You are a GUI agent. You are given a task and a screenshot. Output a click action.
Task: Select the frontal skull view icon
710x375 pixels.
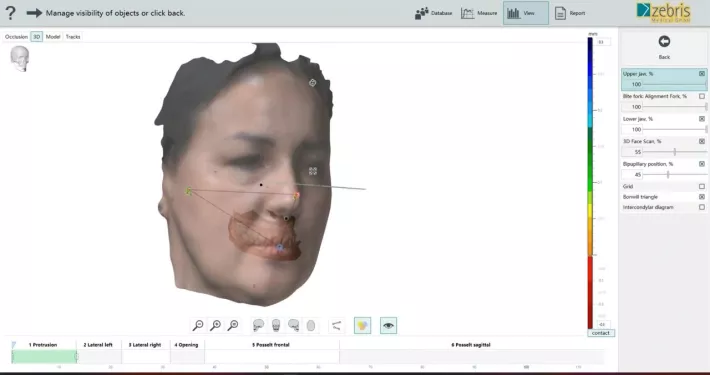tap(276, 325)
